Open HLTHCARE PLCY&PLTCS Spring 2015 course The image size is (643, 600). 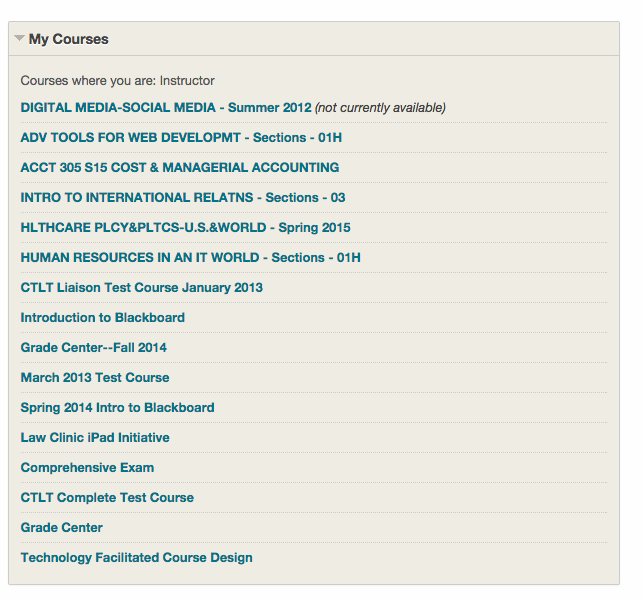click(x=186, y=228)
